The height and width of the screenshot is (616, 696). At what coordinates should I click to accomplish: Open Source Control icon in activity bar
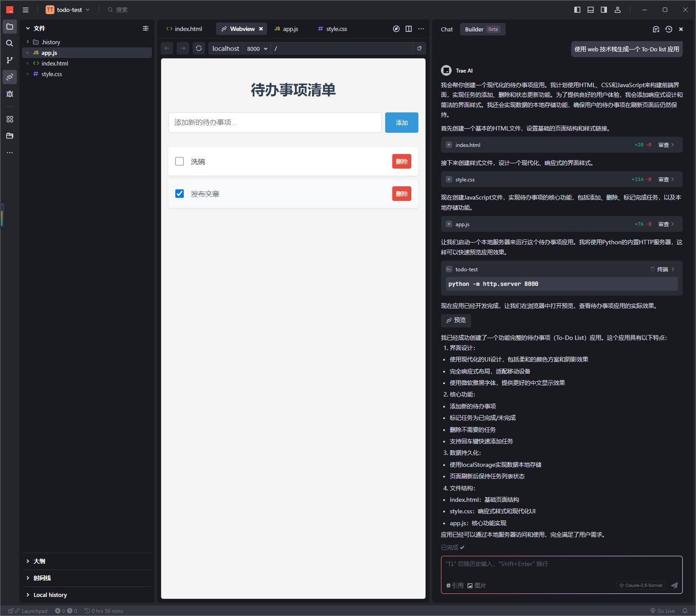point(10,60)
